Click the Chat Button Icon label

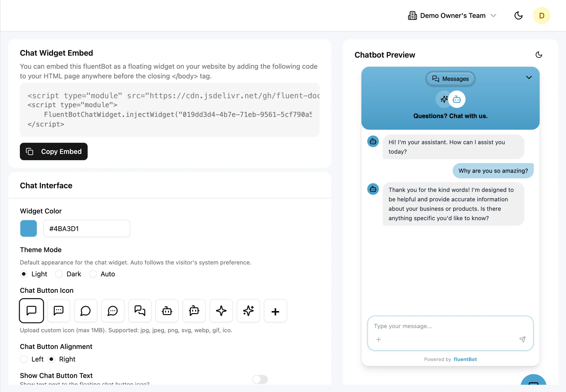coord(47,290)
